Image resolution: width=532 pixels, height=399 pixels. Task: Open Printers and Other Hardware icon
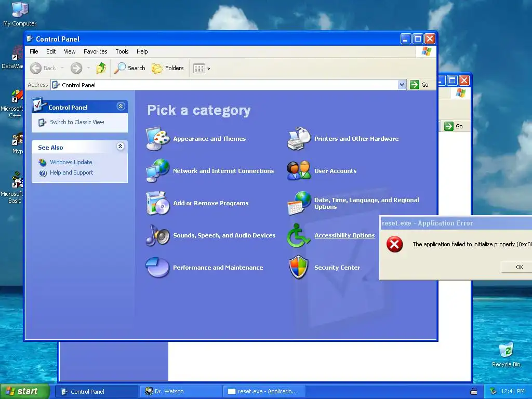(299, 138)
